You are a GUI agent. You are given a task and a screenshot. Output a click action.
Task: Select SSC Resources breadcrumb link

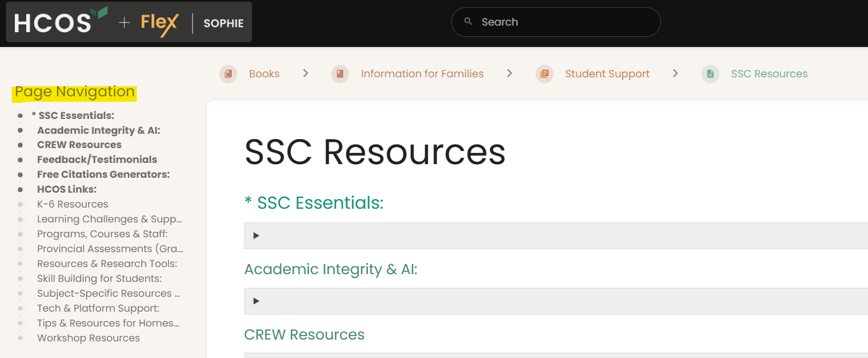point(769,74)
